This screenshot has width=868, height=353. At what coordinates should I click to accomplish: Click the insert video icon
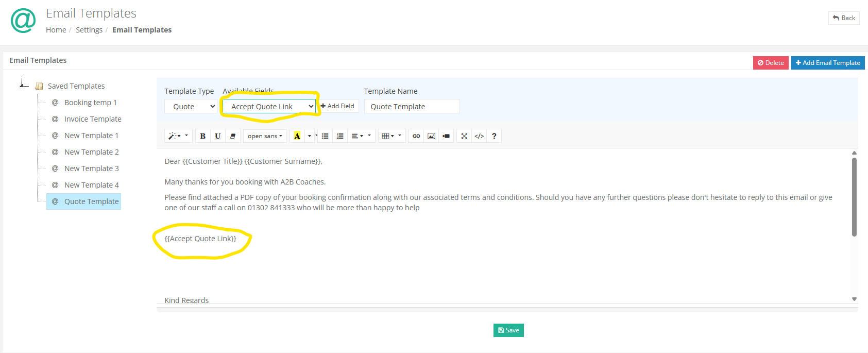tap(446, 136)
